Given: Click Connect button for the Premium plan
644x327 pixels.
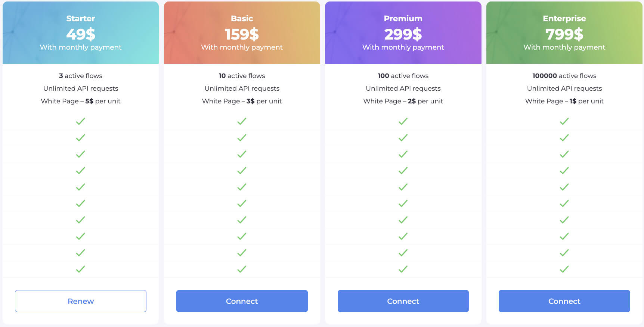Looking at the screenshot, I should (403, 301).
